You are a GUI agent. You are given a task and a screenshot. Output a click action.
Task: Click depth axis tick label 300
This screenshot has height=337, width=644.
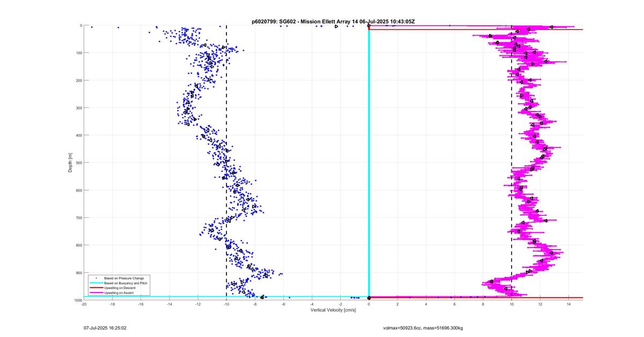78,108
